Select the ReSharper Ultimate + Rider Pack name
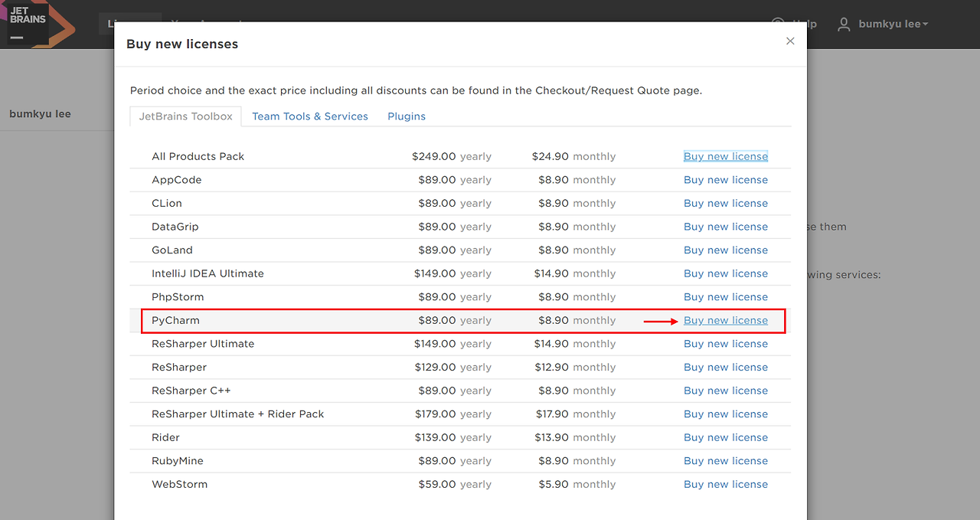Image resolution: width=980 pixels, height=520 pixels. (x=238, y=414)
